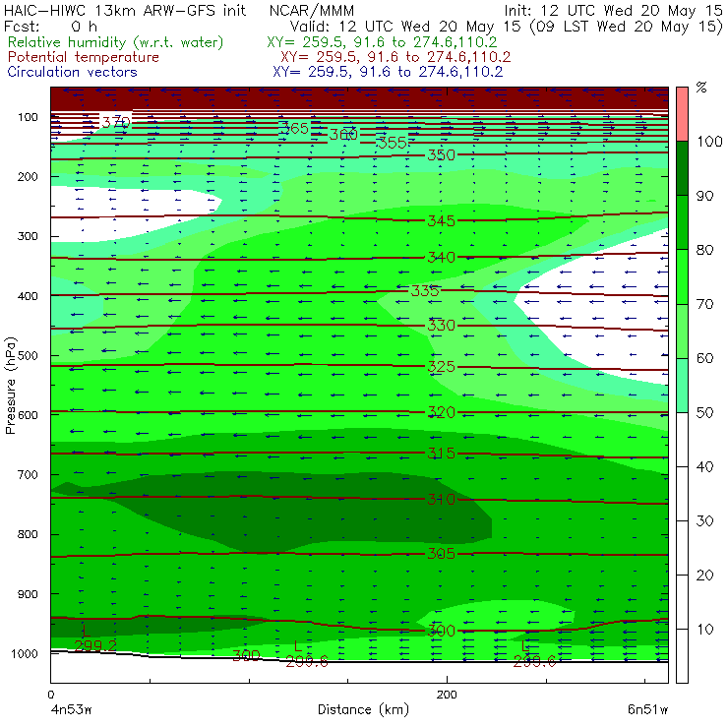This screenshot has width=728, height=728.
Task: Click the '200' tick label on the distance axis
Action: coord(447,695)
